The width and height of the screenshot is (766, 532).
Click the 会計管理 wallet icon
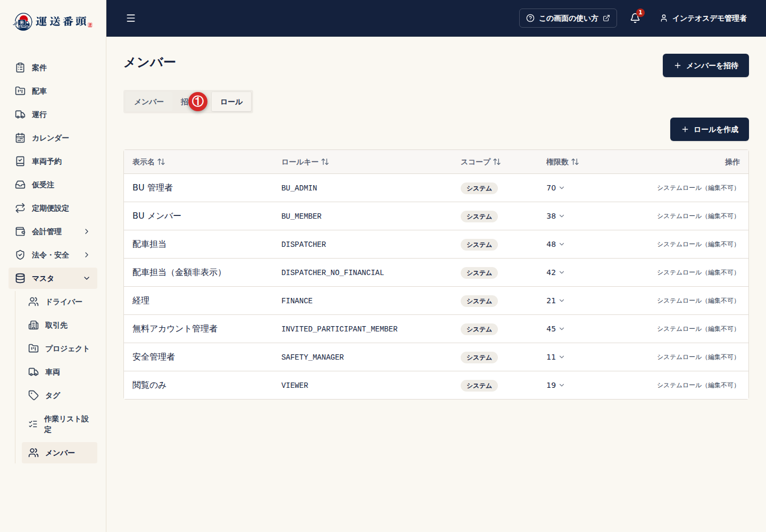[20, 231]
